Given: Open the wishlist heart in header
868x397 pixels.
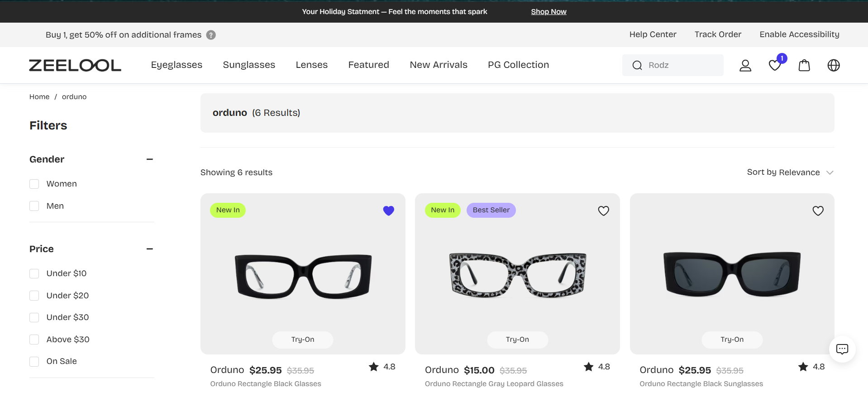Looking at the screenshot, I should click(775, 66).
